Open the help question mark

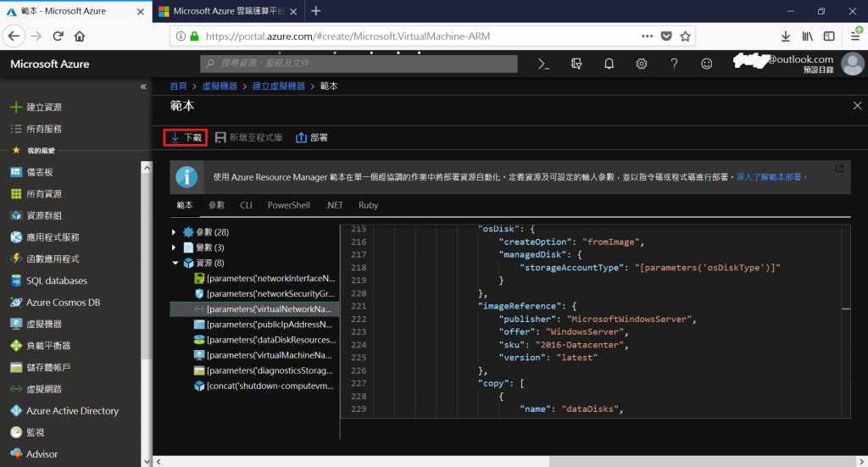674,64
